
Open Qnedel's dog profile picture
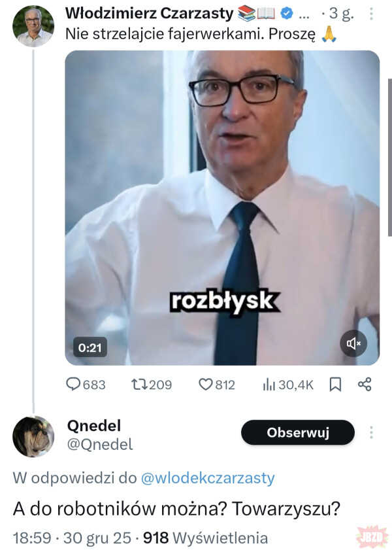(x=33, y=436)
